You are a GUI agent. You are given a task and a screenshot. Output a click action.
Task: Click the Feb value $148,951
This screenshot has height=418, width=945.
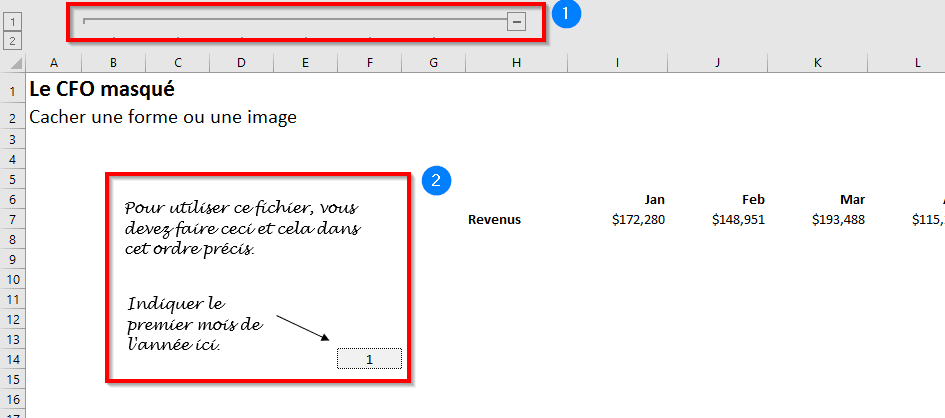coord(737,220)
